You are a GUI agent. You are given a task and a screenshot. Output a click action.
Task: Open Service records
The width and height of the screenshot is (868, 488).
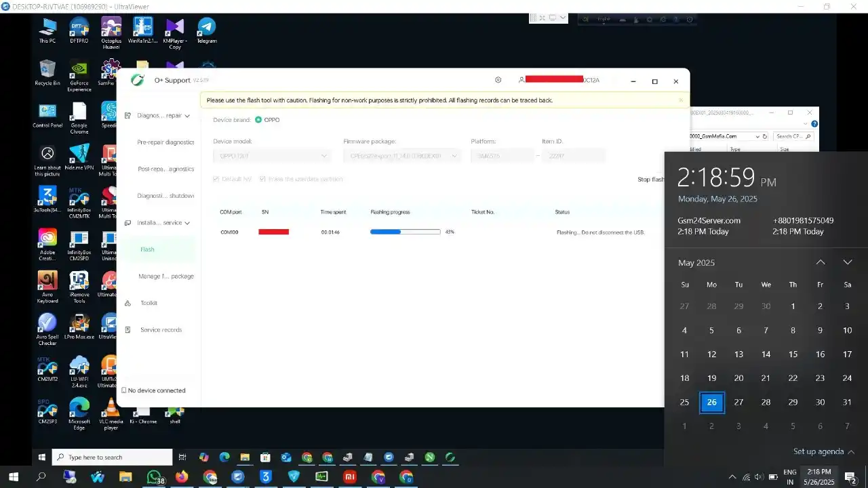click(x=161, y=330)
